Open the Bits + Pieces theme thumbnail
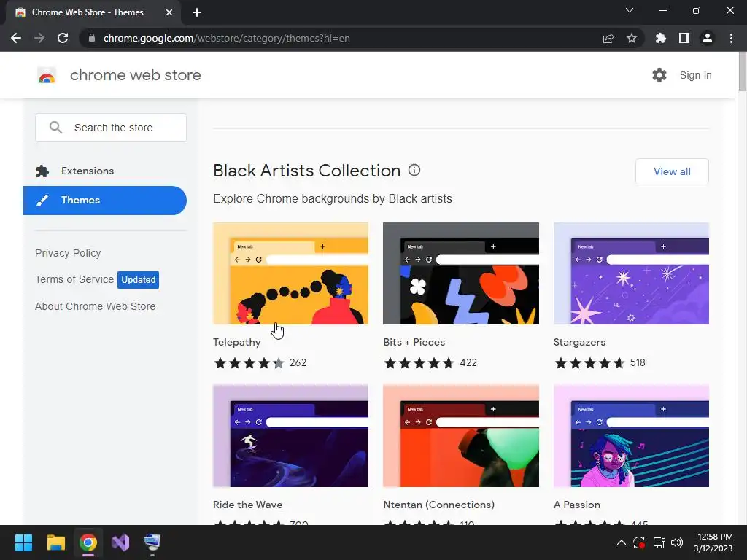 [x=461, y=273]
